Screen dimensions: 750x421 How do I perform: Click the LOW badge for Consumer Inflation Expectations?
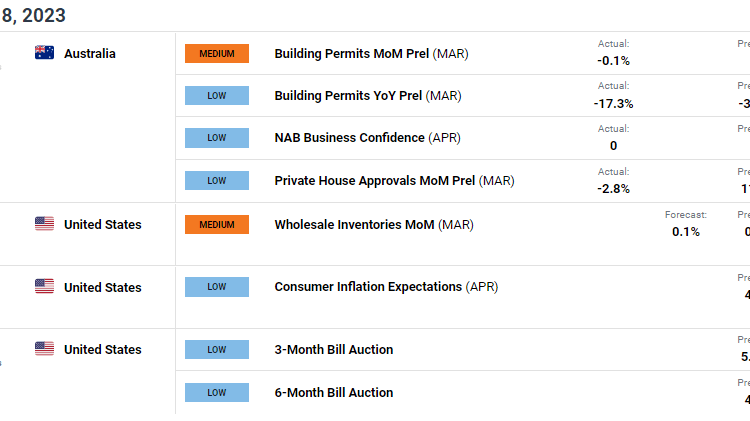click(x=217, y=287)
